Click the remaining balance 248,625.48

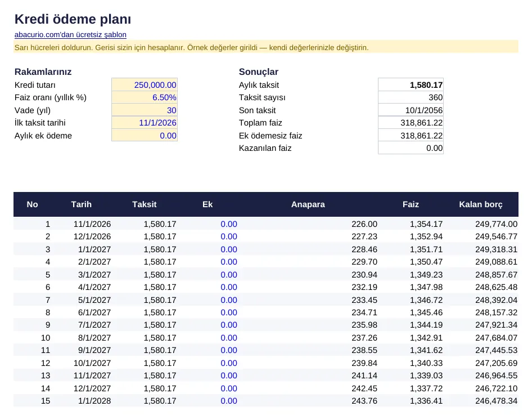click(497, 287)
